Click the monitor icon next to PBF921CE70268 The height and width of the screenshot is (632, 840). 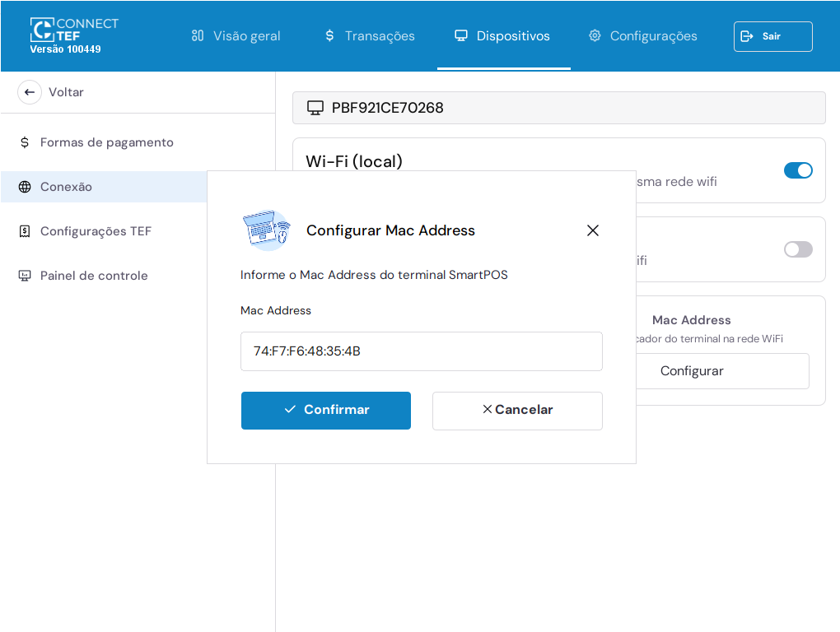click(x=315, y=108)
